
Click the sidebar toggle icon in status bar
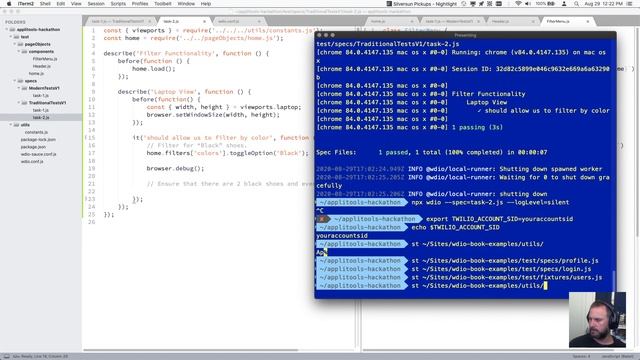point(7,356)
